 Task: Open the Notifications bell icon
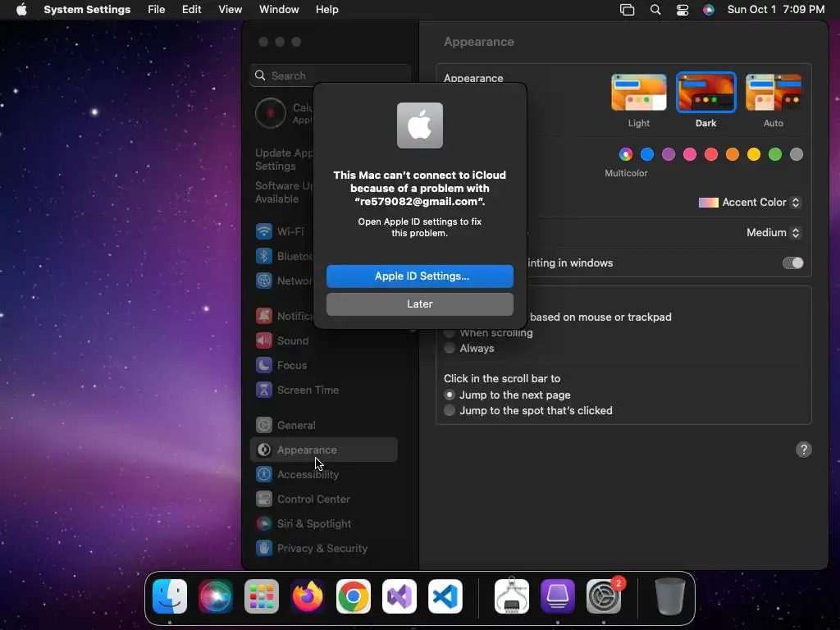[263, 316]
